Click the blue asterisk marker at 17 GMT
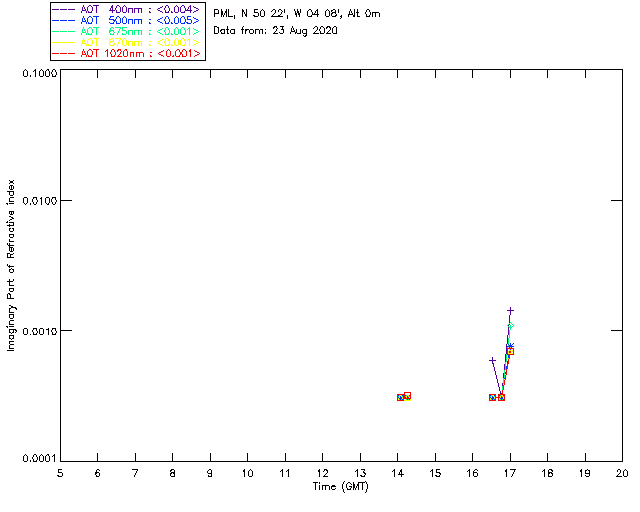The image size is (640, 512). pos(510,346)
